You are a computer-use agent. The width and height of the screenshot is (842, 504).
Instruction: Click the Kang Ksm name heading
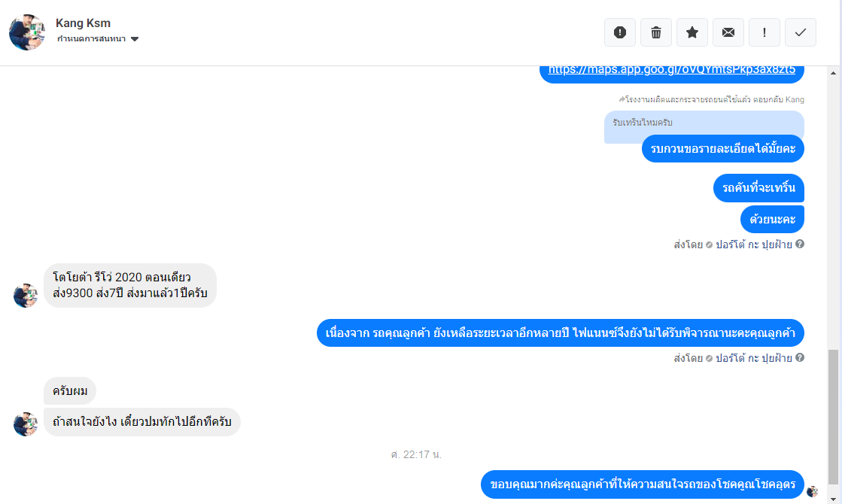tap(84, 23)
